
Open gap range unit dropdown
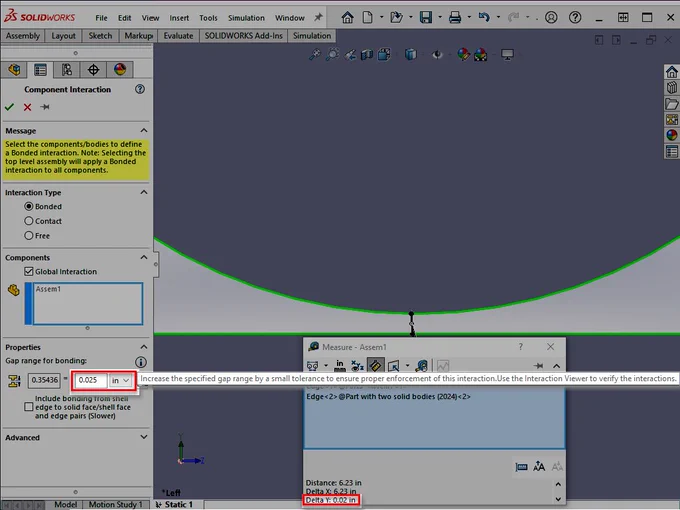pos(121,380)
